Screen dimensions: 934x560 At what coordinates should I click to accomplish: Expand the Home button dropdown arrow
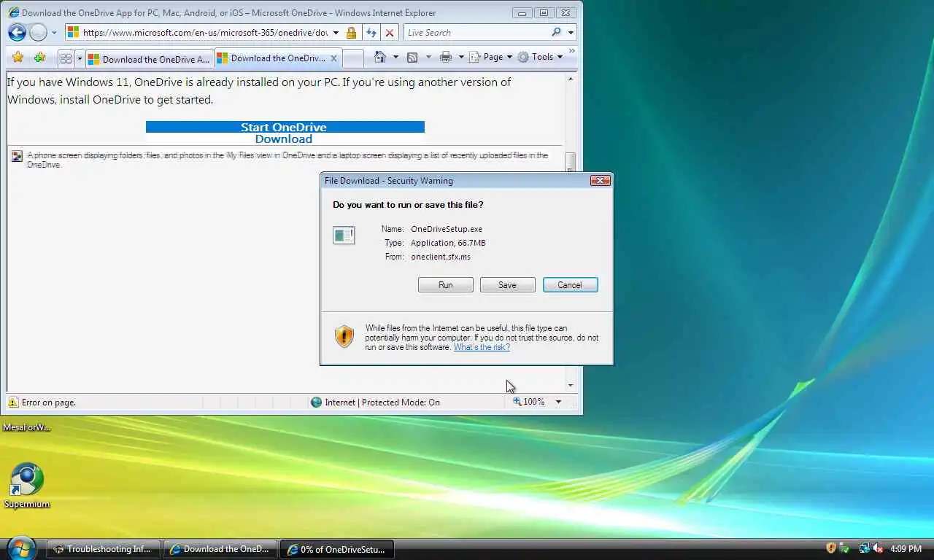(x=395, y=57)
